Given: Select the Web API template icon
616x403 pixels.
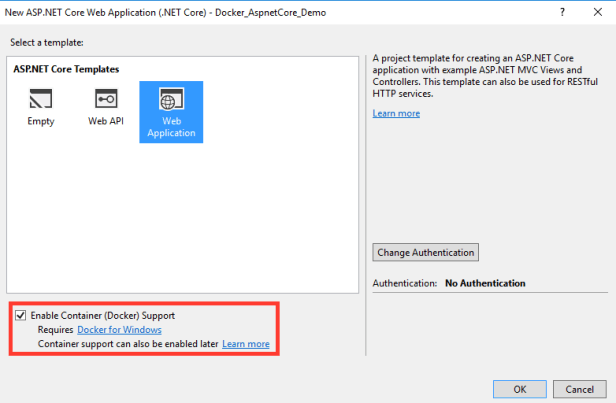Looking at the screenshot, I should [x=106, y=99].
